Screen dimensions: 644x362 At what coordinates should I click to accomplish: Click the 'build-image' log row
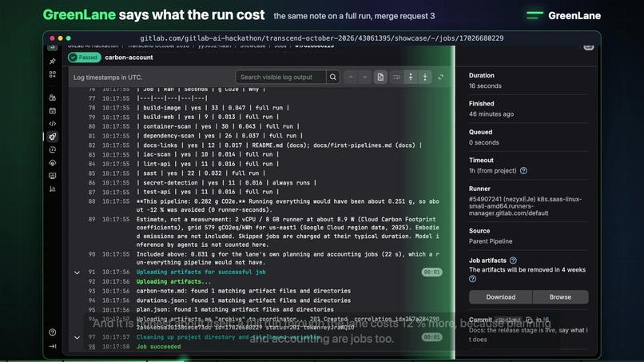click(x=213, y=108)
